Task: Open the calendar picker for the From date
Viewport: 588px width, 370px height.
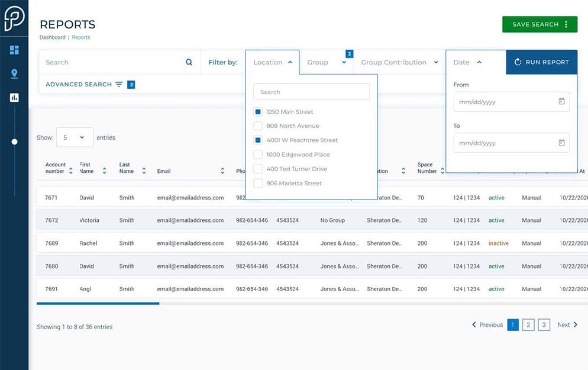Action: coord(561,101)
